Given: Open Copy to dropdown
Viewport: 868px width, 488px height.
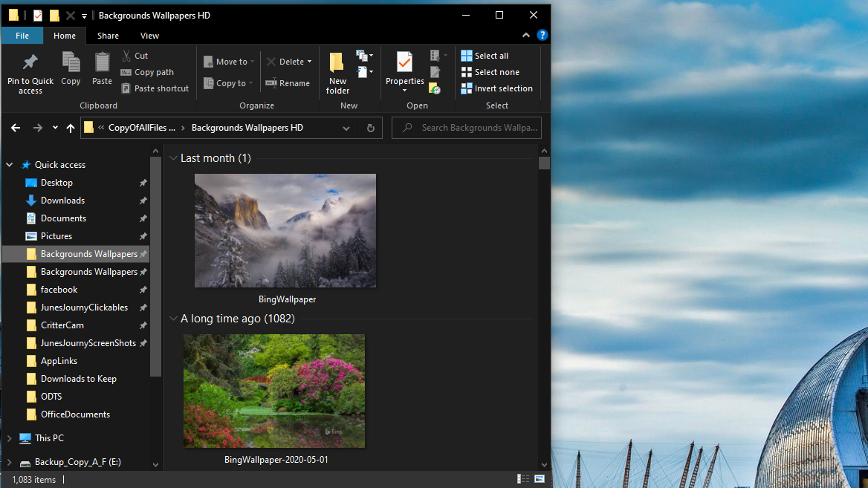Looking at the screenshot, I should point(228,83).
